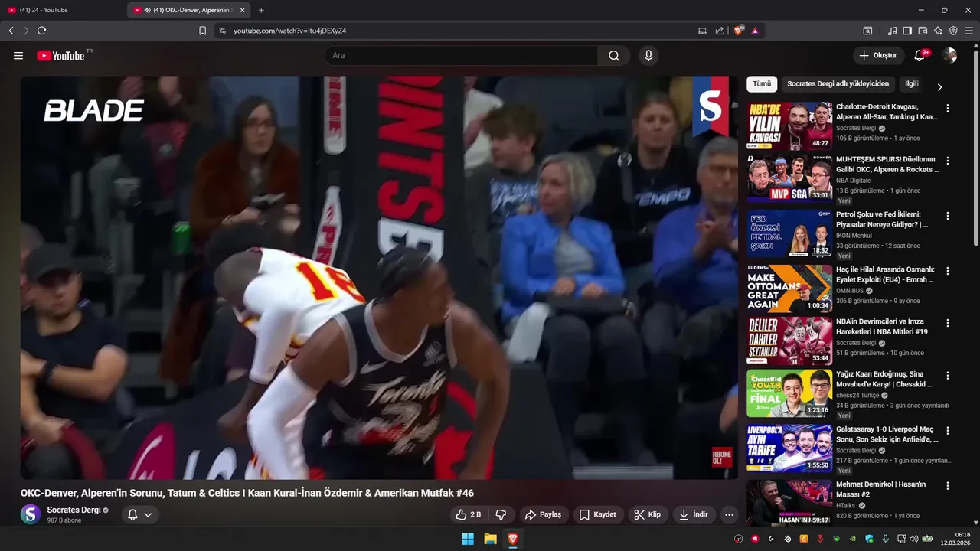
Task: Click the Oluştur create button
Action: (x=878, y=56)
